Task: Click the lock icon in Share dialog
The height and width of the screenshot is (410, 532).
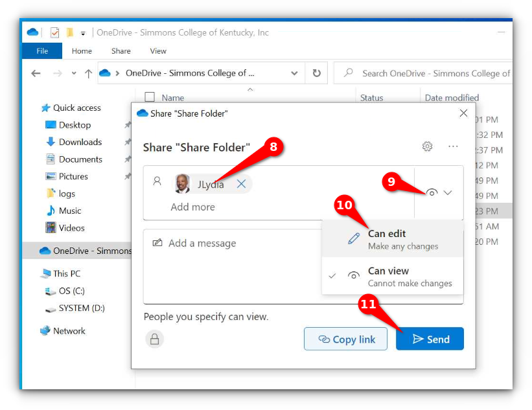Action: (x=154, y=339)
